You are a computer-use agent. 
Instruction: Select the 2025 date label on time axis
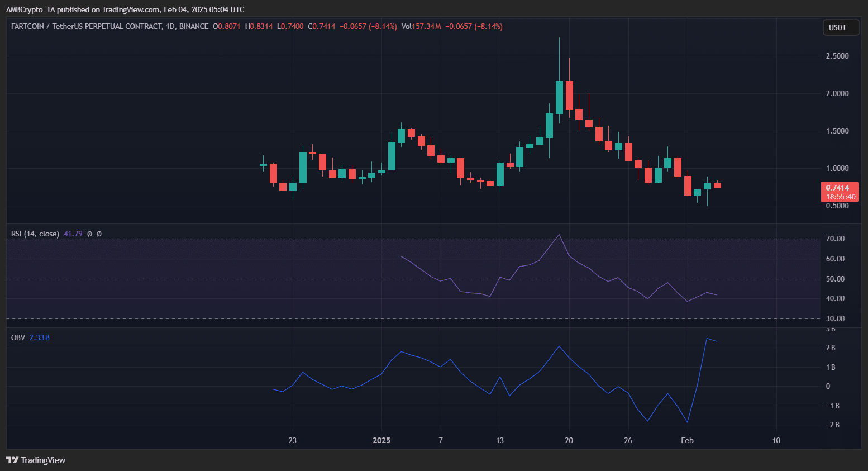[x=381, y=440]
